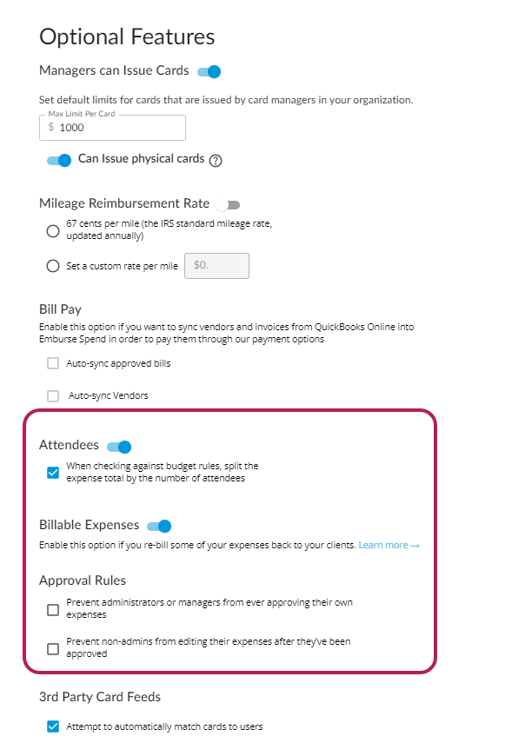Viewport: 532px width, 756px height.
Task: Turn off the Attendees switch
Action: 119,447
